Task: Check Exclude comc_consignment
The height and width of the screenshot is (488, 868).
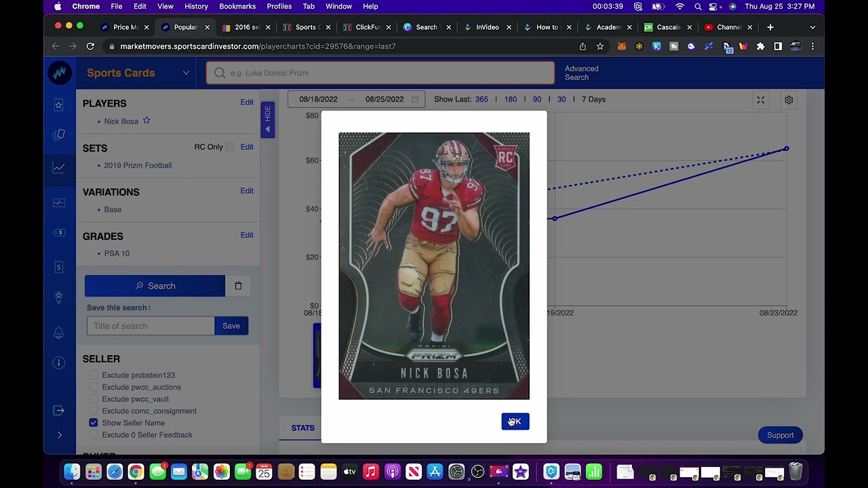Action: click(x=94, y=411)
